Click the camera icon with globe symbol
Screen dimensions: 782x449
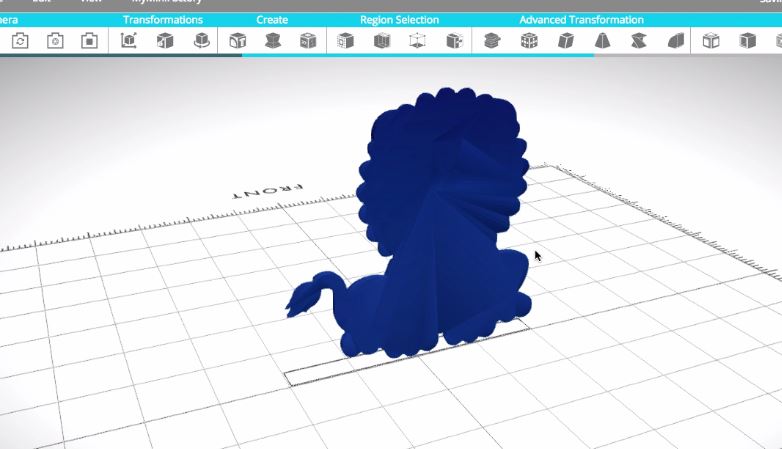click(55, 40)
